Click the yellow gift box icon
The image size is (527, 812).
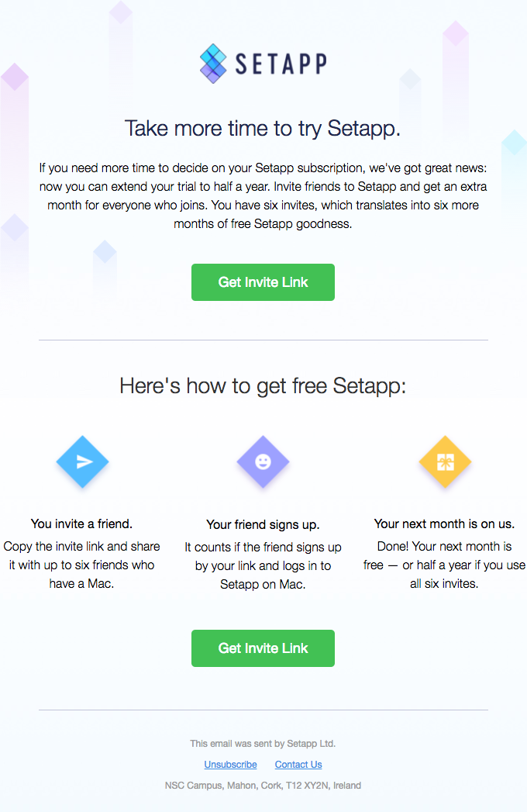[x=445, y=461]
